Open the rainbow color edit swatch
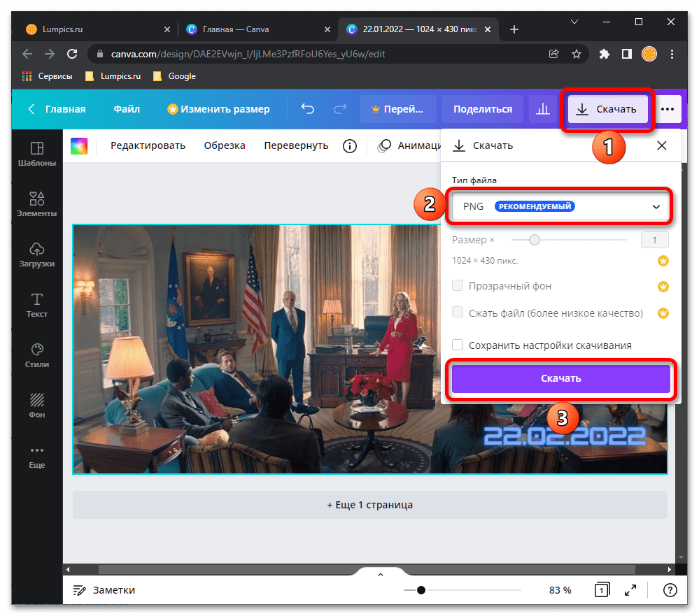The width and height of the screenshot is (699, 616). [79, 145]
